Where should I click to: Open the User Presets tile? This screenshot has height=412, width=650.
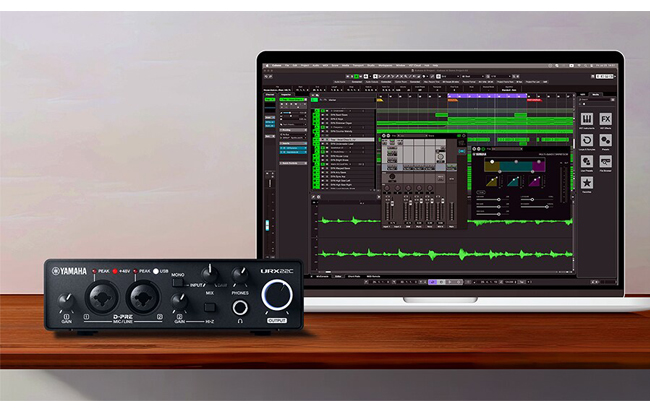tap(587, 161)
